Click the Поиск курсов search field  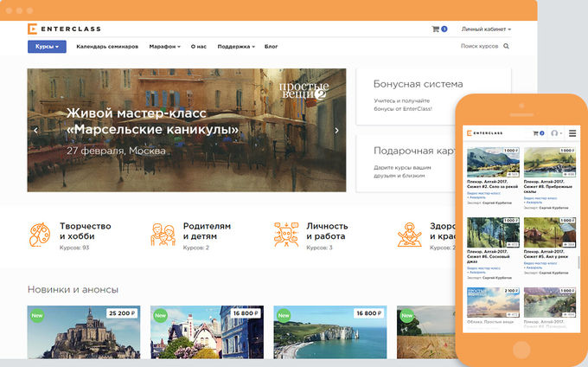(x=479, y=46)
